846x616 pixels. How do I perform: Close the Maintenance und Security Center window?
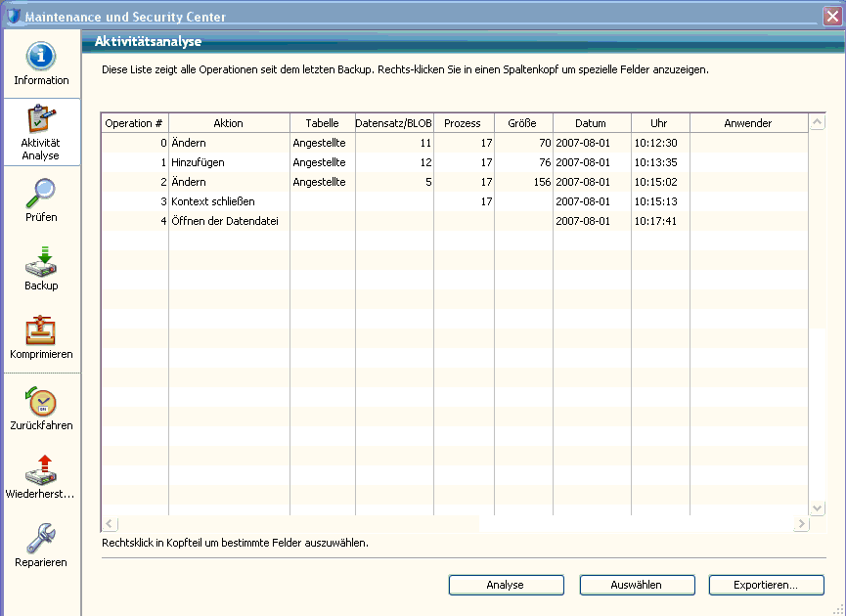click(832, 16)
